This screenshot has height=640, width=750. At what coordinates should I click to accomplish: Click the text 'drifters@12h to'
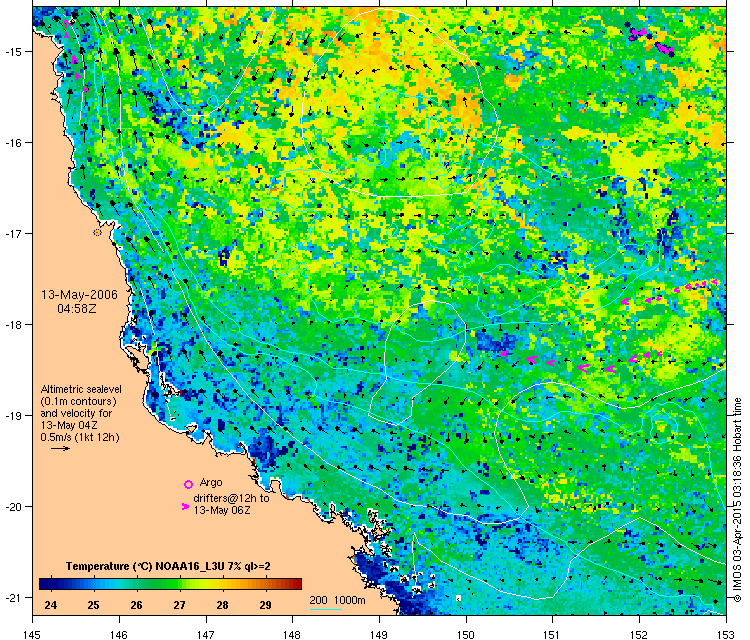point(232,498)
